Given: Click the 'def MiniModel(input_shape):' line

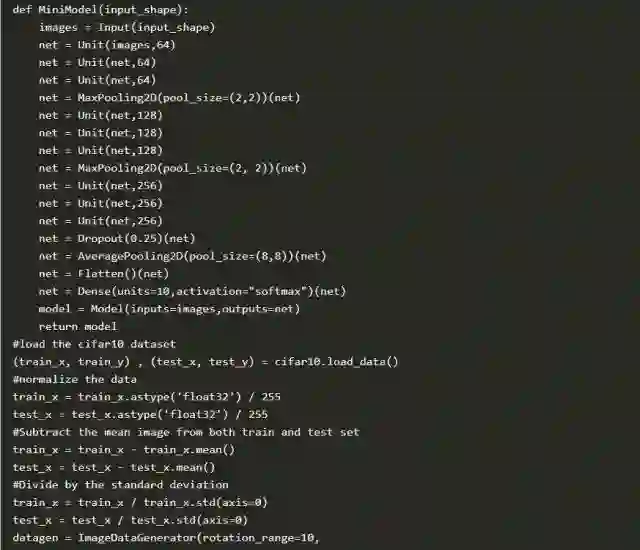Looking at the screenshot, I should point(100,10).
